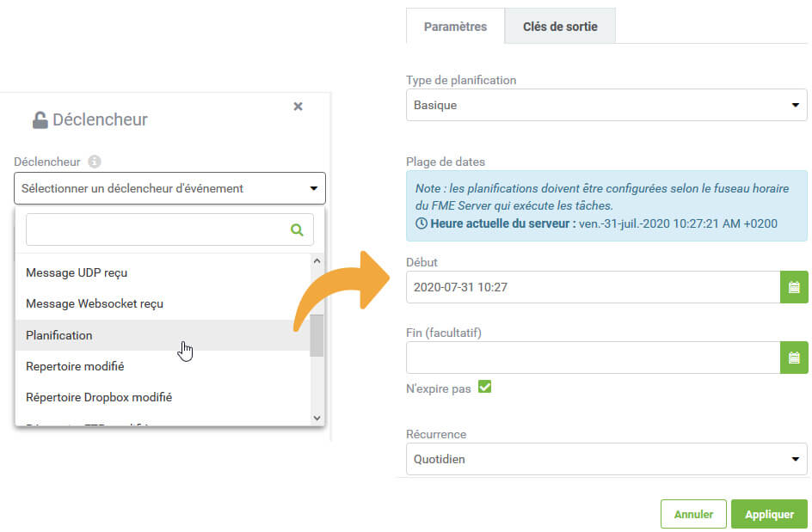Collapse the event trigger selection dropdown

[x=169, y=188]
